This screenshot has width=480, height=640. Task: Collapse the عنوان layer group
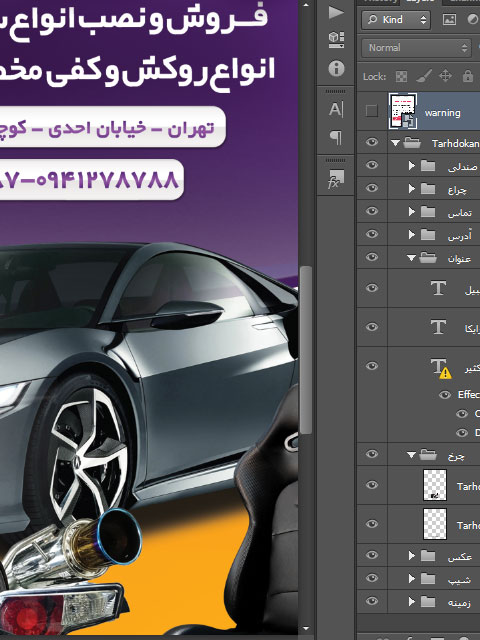tap(411, 258)
